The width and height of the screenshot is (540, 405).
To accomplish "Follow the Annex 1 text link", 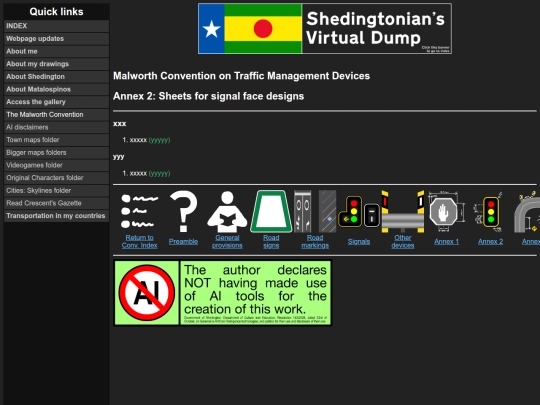I will click(446, 242).
